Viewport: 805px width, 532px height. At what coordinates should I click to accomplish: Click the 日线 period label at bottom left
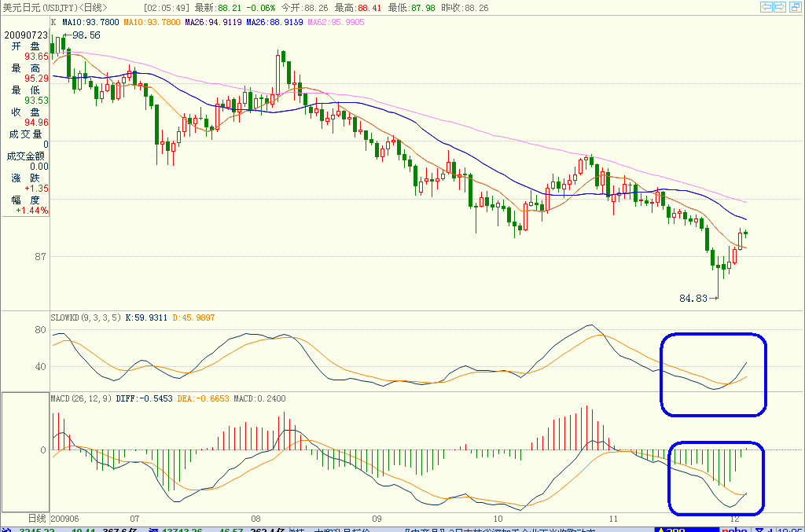[x=37, y=518]
